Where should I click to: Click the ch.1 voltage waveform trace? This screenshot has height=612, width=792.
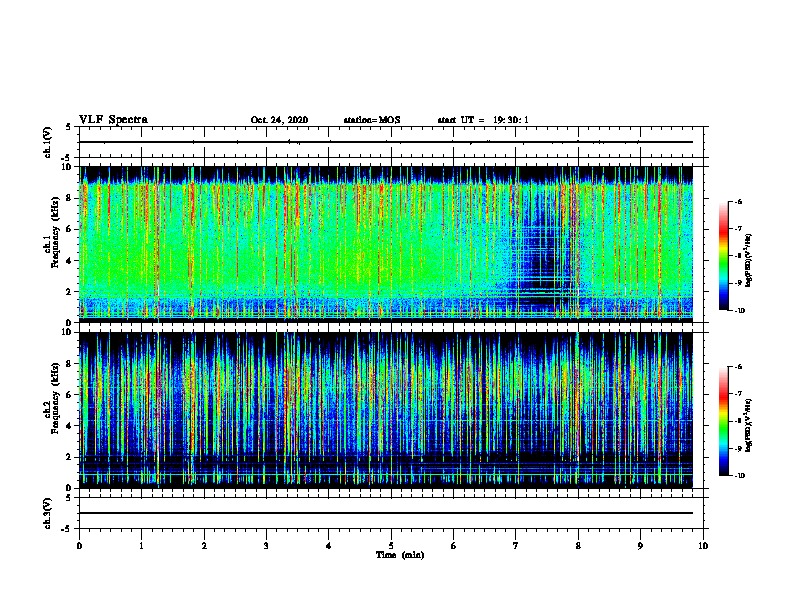tap(386, 142)
